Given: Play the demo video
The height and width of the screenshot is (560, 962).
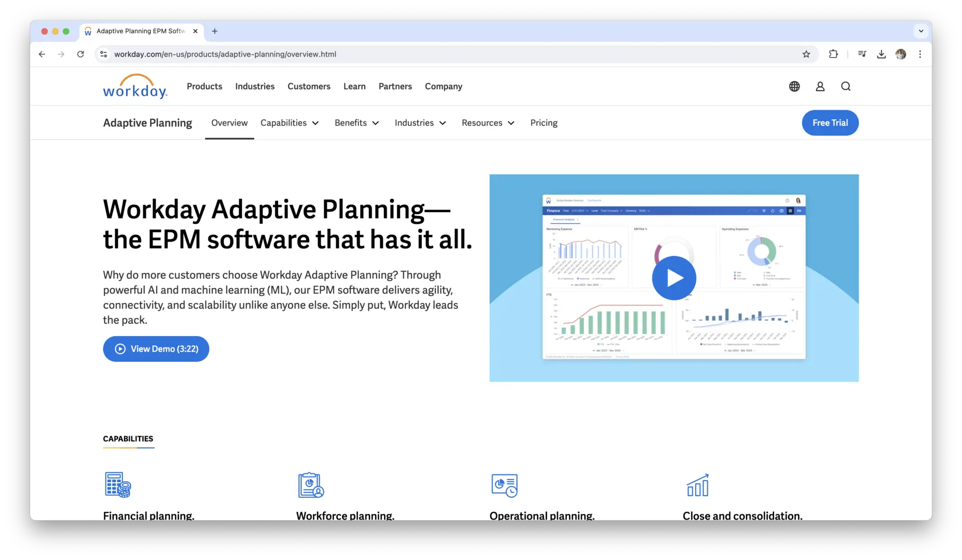Looking at the screenshot, I should coord(674,278).
